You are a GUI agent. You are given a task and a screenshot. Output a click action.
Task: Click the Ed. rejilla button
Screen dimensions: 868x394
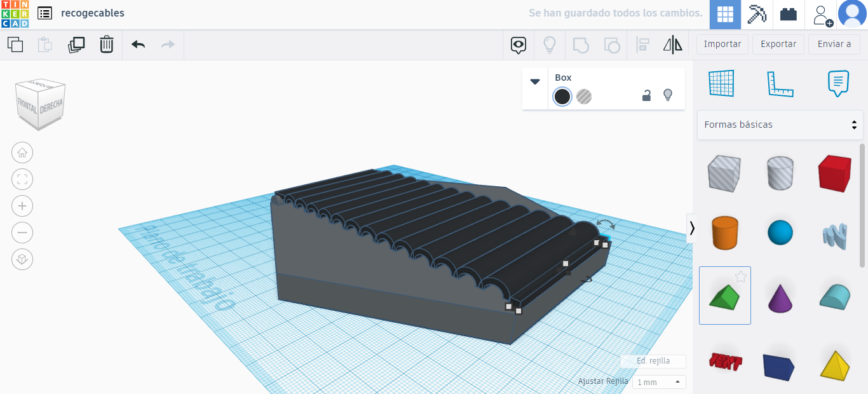pyautogui.click(x=653, y=361)
